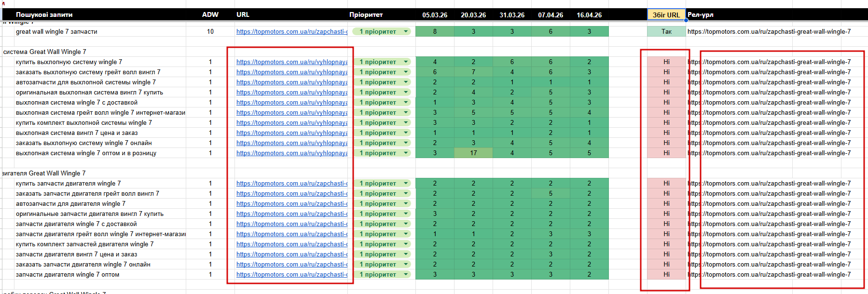Open priority dropdown for 'заказать выхлопную систему wingle 7 онлайн'
Viewport: 868px width, 294px height.
406,143
